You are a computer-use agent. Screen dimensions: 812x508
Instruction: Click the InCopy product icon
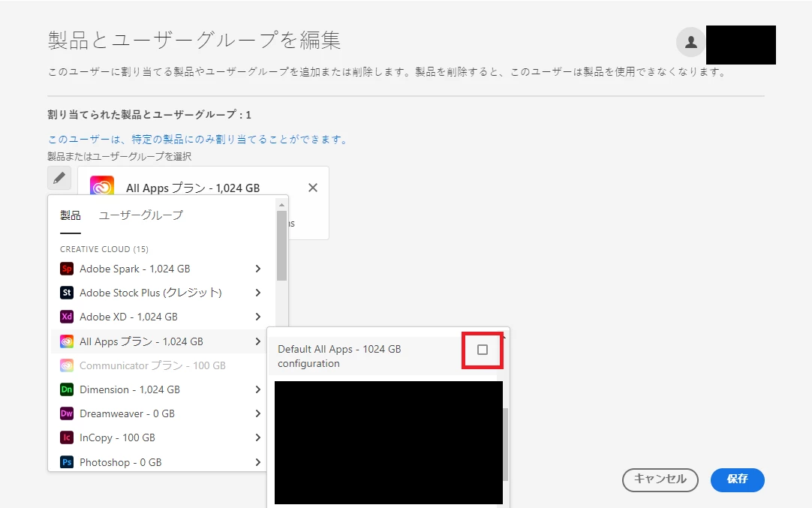67,437
